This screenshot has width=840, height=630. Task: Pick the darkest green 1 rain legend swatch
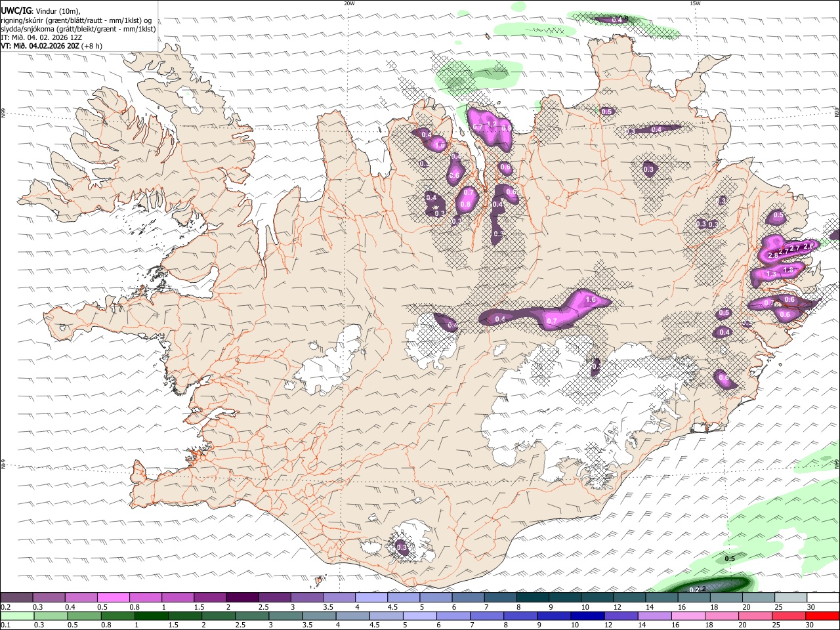151,616
